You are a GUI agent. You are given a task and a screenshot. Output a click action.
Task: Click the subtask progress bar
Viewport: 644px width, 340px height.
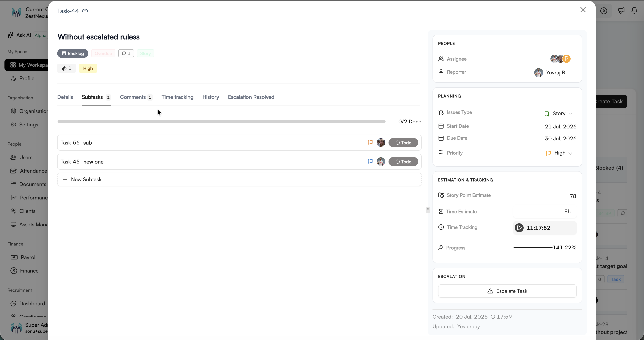221,122
